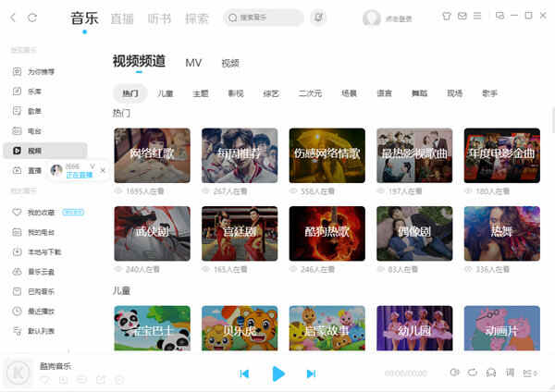This screenshot has width=555, height=392.
Task: Open the 网络红歌 channel thumbnail
Action: point(152,154)
